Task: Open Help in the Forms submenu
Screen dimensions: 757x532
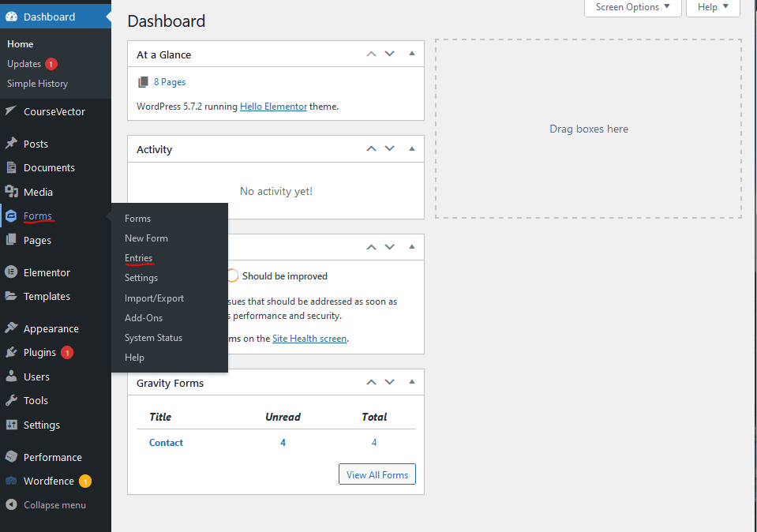Action: tap(134, 358)
